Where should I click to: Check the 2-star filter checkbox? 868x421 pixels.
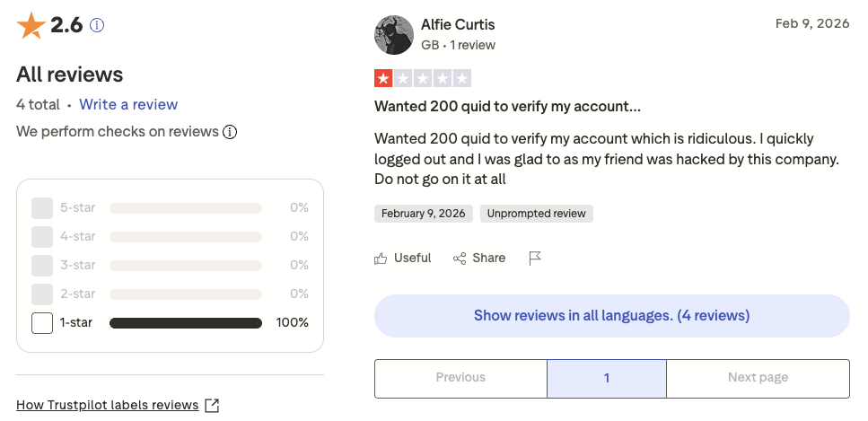tap(42, 294)
